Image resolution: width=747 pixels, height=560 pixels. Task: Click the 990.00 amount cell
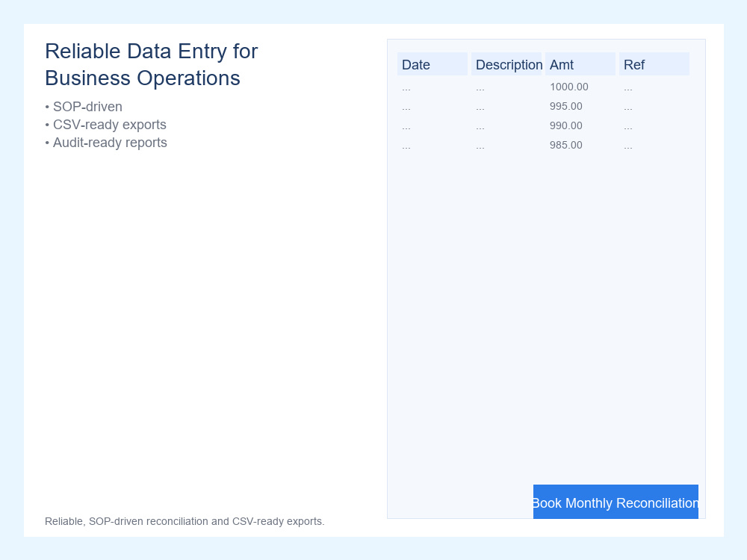[566, 125]
